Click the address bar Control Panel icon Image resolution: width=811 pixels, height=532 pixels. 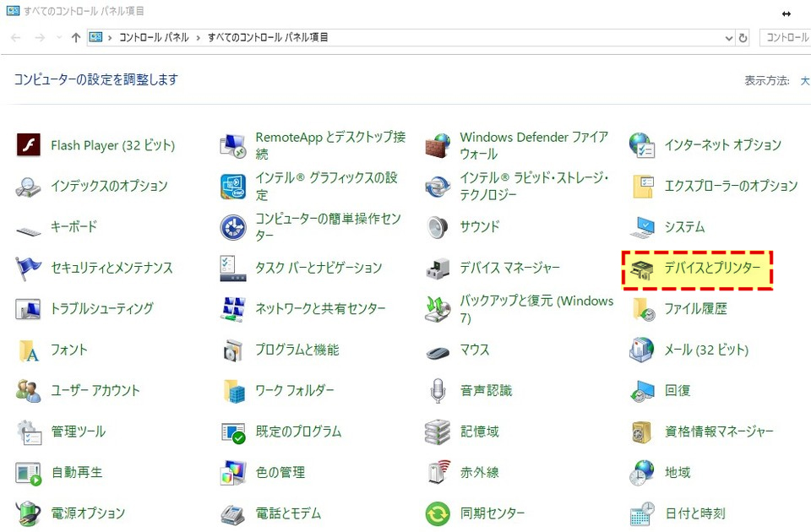click(95, 37)
